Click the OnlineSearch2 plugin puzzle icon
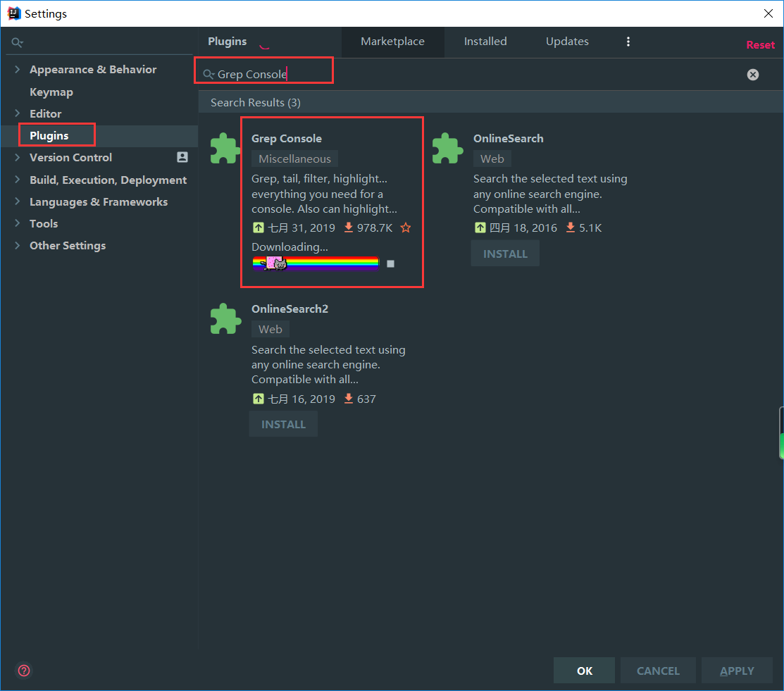The image size is (784, 691). pyautogui.click(x=225, y=319)
